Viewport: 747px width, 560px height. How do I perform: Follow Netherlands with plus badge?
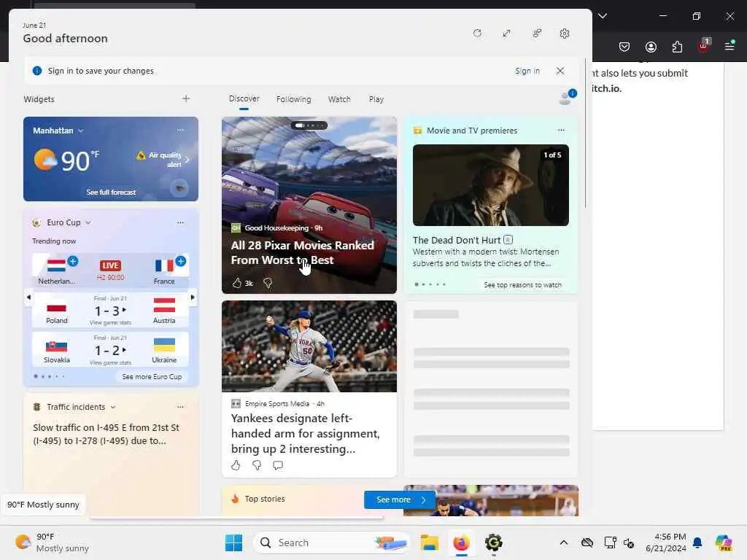pos(72,261)
